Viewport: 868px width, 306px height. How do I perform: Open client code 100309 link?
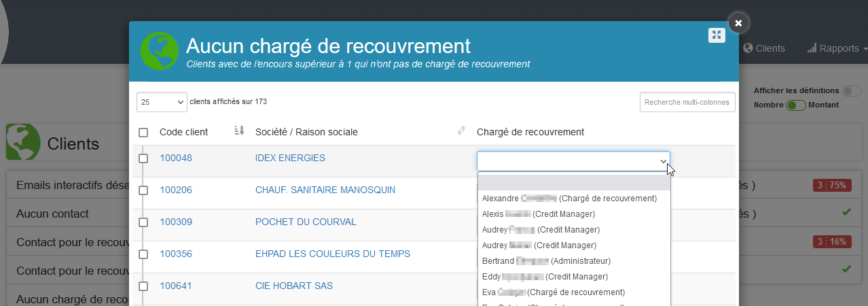(176, 222)
